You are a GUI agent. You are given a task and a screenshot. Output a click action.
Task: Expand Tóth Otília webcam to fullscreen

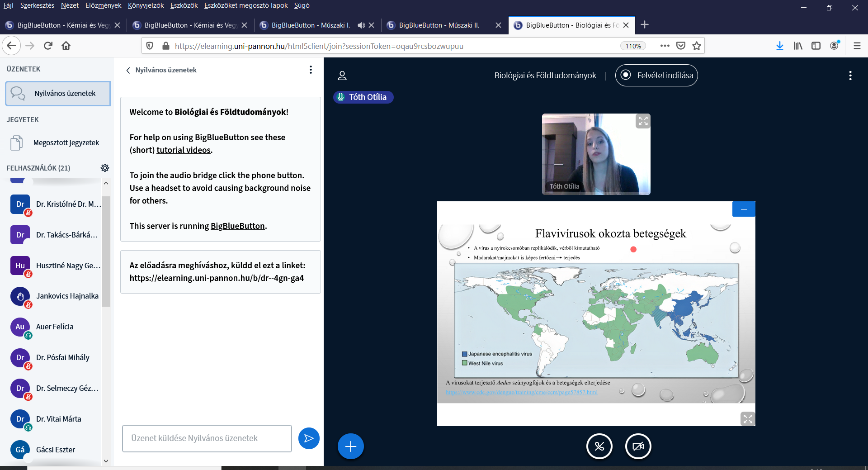[643, 121]
